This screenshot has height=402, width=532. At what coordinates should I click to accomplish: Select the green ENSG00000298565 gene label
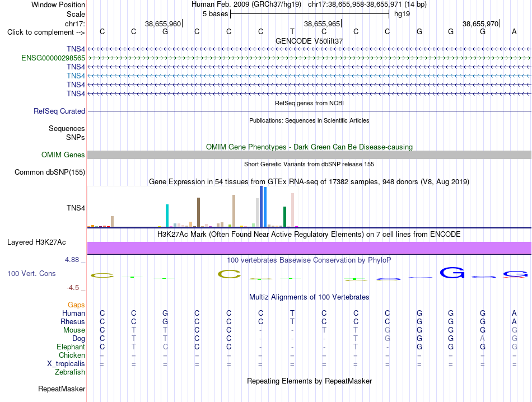[x=53, y=58]
